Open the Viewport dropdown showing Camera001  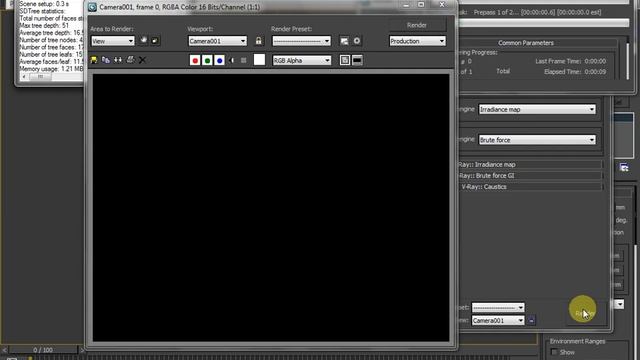pyautogui.click(x=218, y=41)
